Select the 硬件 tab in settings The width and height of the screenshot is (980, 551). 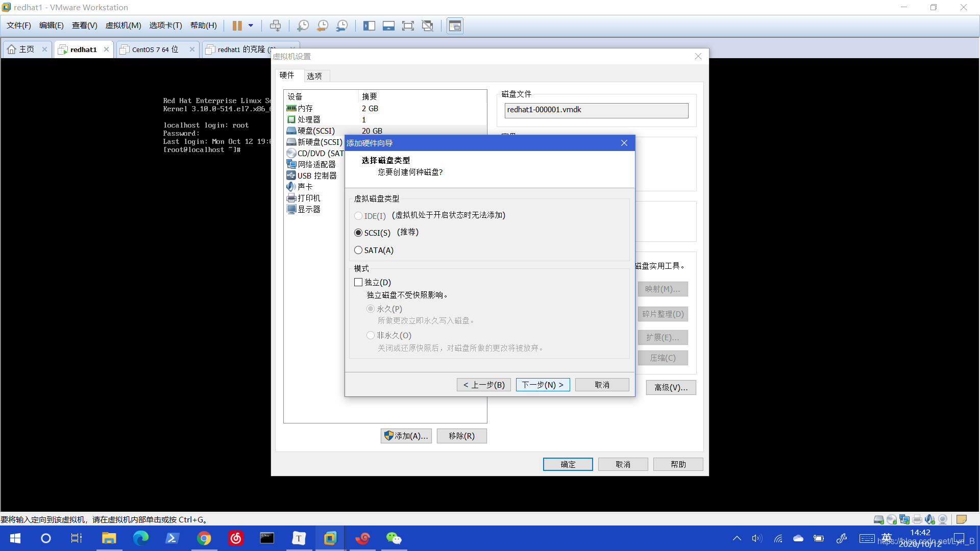pyautogui.click(x=287, y=75)
